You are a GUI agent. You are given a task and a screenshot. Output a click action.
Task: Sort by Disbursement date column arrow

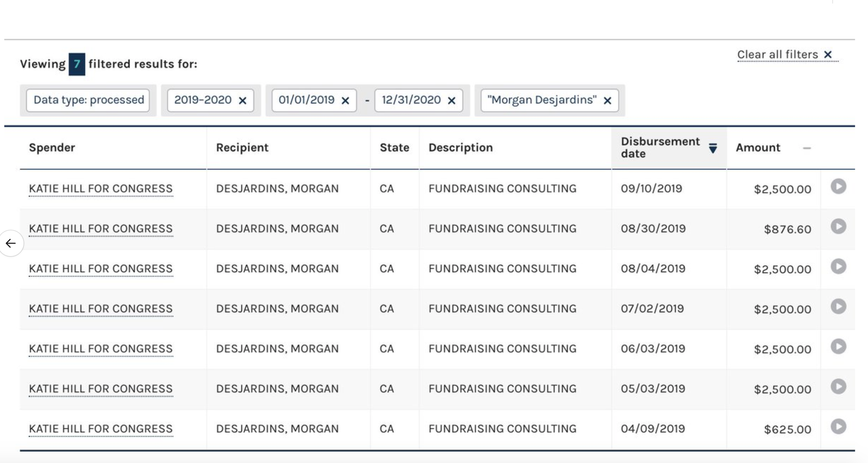click(713, 148)
